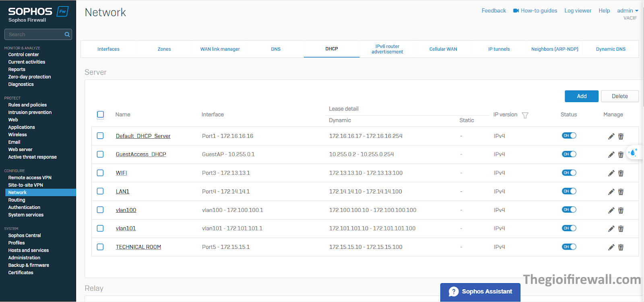The image size is (644, 302).
Task: Open the floating AI assistant sparkle icon
Action: [633, 152]
